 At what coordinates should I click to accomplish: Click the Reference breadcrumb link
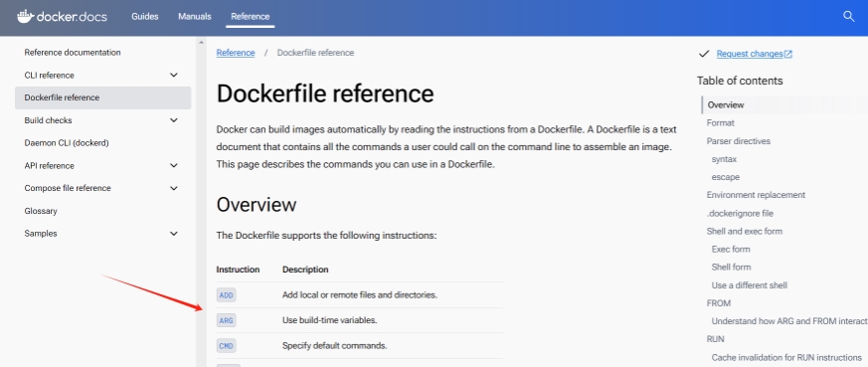tap(236, 53)
